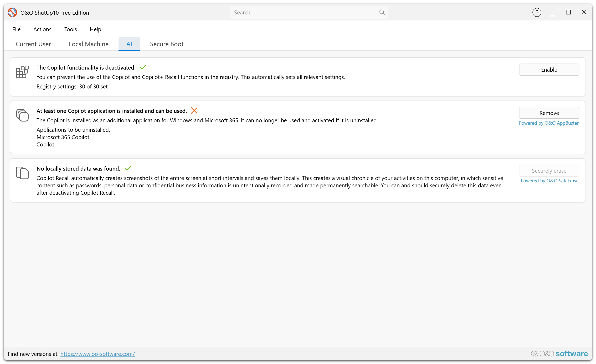Click orange X beside Copilot application installed
Image resolution: width=596 pixels, height=364 pixels.
pyautogui.click(x=194, y=110)
